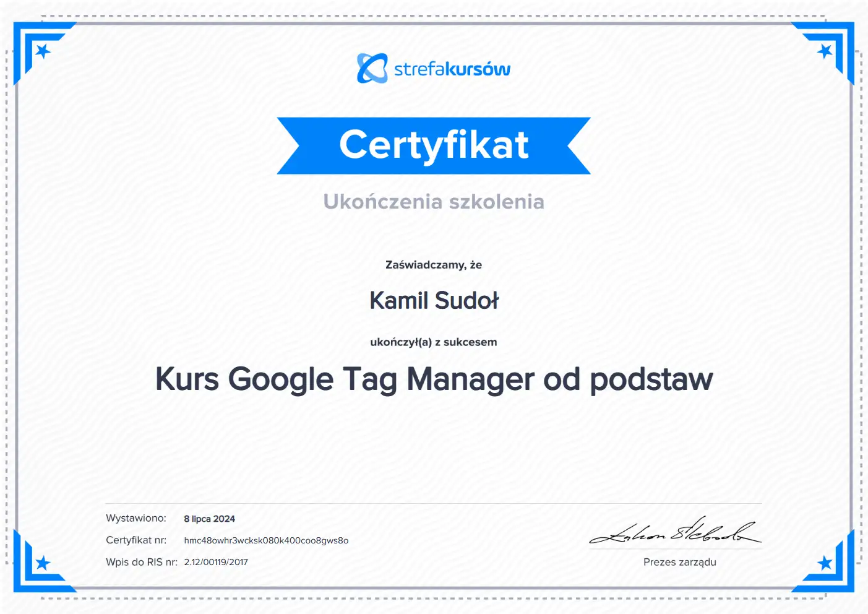This screenshot has height=614, width=868.
Task: Select the issue date 8 lipca 2024
Action: pos(209,519)
